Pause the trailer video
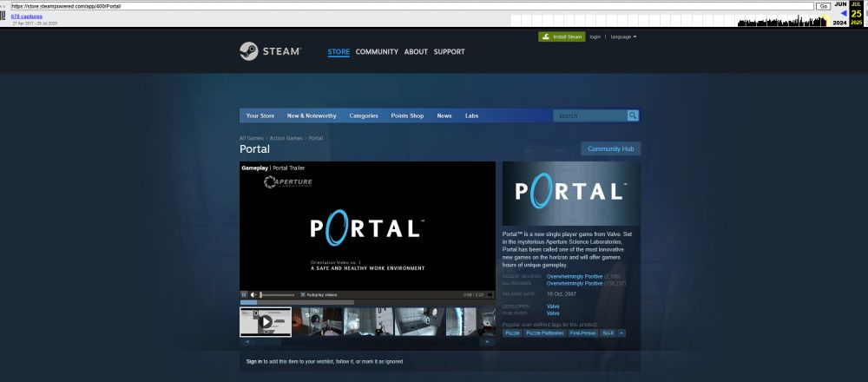Image resolution: width=868 pixels, height=382 pixels. [244, 294]
